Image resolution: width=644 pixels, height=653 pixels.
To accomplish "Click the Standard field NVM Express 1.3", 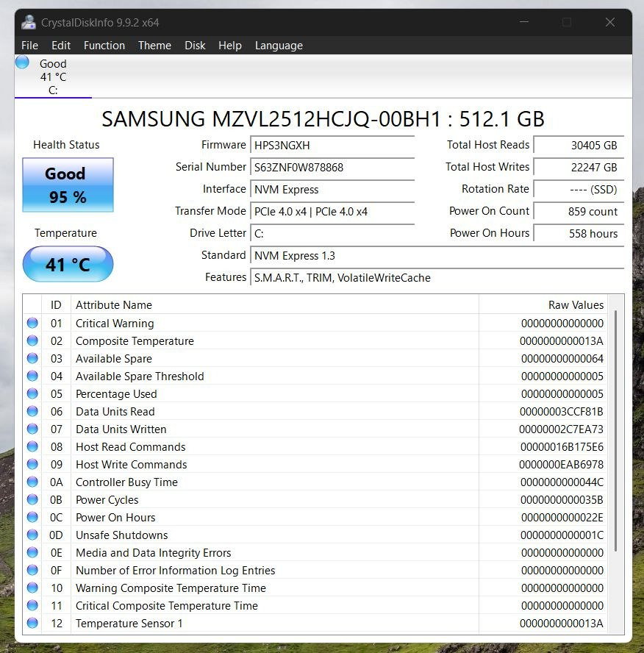I will 437,256.
